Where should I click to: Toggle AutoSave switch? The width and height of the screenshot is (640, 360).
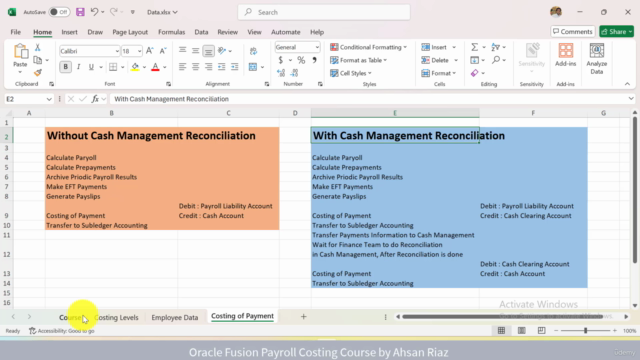click(x=59, y=12)
